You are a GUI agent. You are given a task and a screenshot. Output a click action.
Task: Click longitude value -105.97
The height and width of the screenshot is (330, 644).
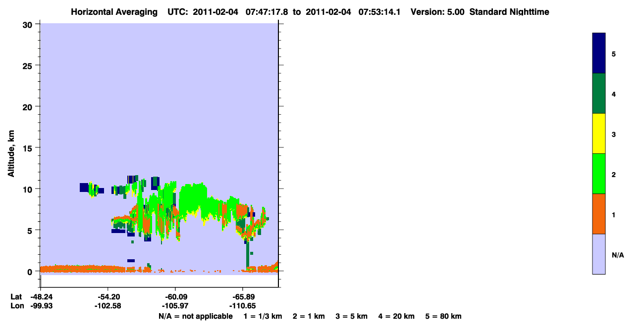click(x=175, y=306)
